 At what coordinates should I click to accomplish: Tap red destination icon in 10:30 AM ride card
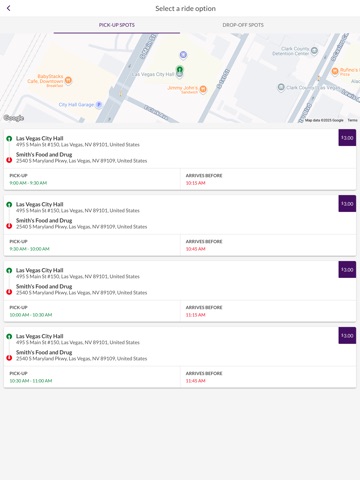[x=9, y=358]
